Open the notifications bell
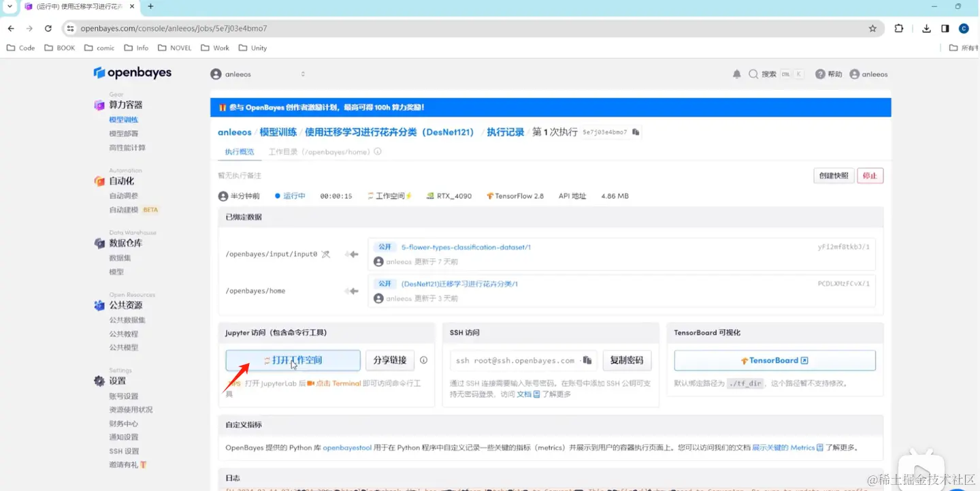Screen dimensions: 980x491 (736, 74)
